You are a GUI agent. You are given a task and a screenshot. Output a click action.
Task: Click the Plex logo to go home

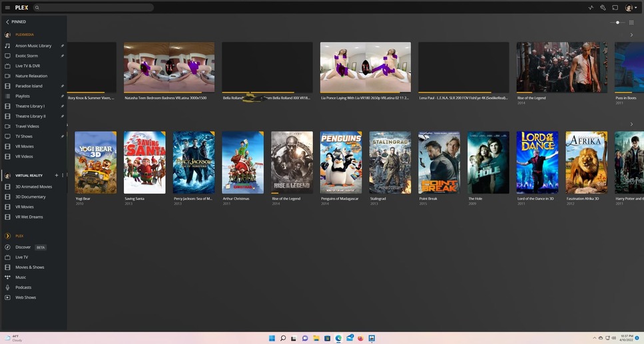(x=21, y=7)
